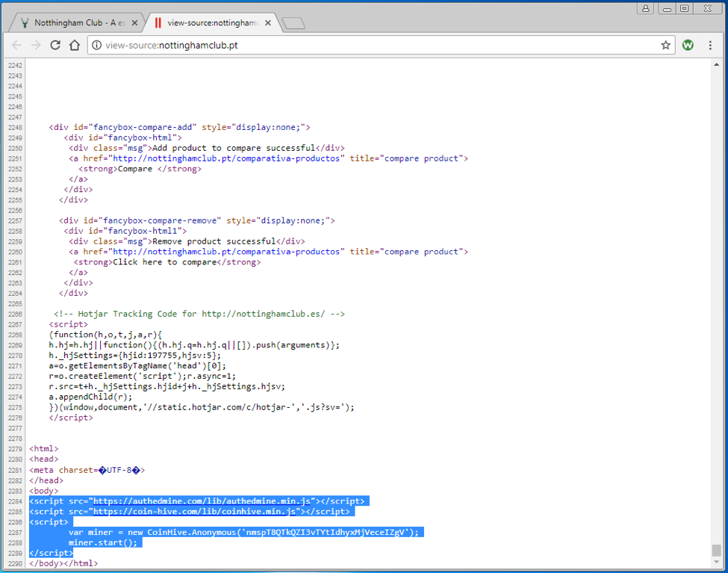Go to the Home page
Image resolution: width=728 pixels, height=573 pixels.
coord(74,45)
